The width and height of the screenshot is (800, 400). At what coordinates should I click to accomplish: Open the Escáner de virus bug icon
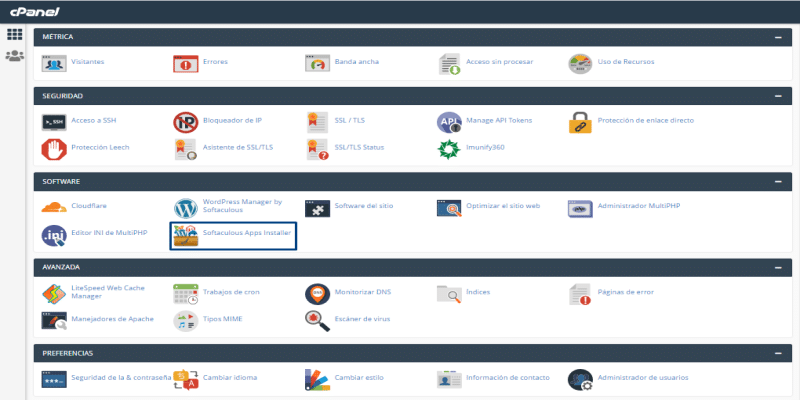(x=317, y=320)
